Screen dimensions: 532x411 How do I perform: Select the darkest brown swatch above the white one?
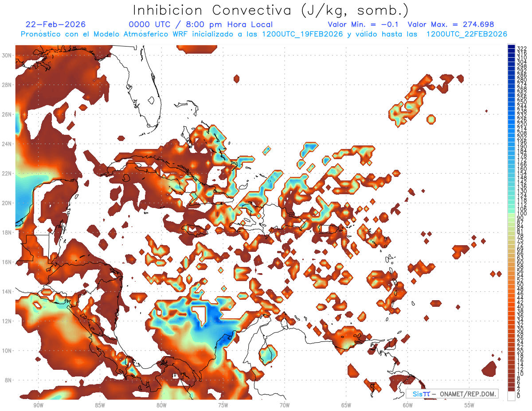511,389
